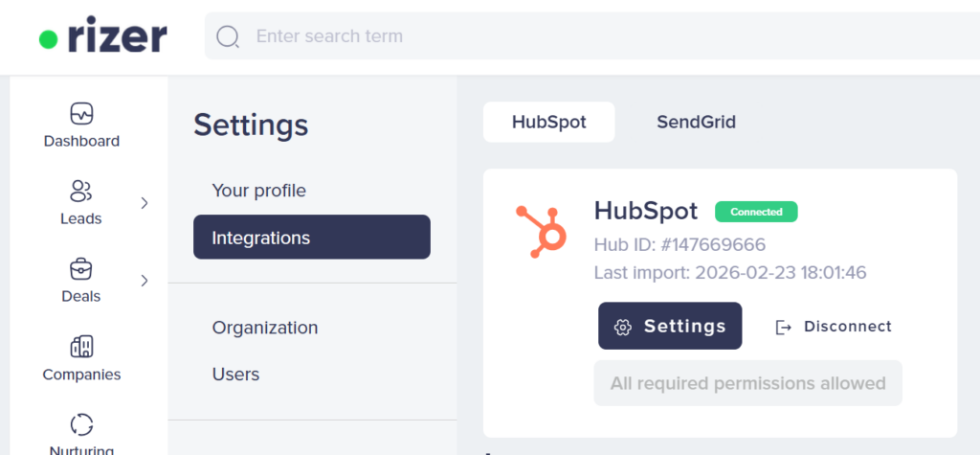Click the green Connected status badge
This screenshot has width=980, height=455.
(756, 212)
